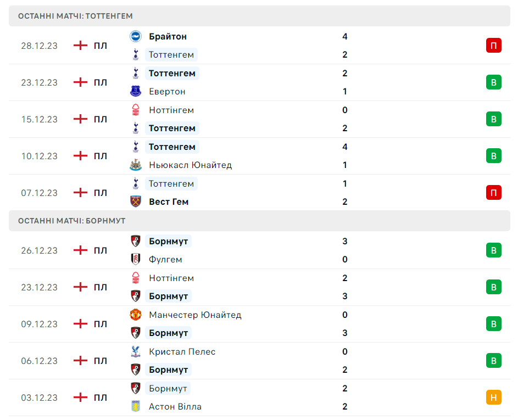Click the Aston Villa crest icon
Image resolution: width=518 pixels, height=420 pixels.
pyautogui.click(x=135, y=406)
